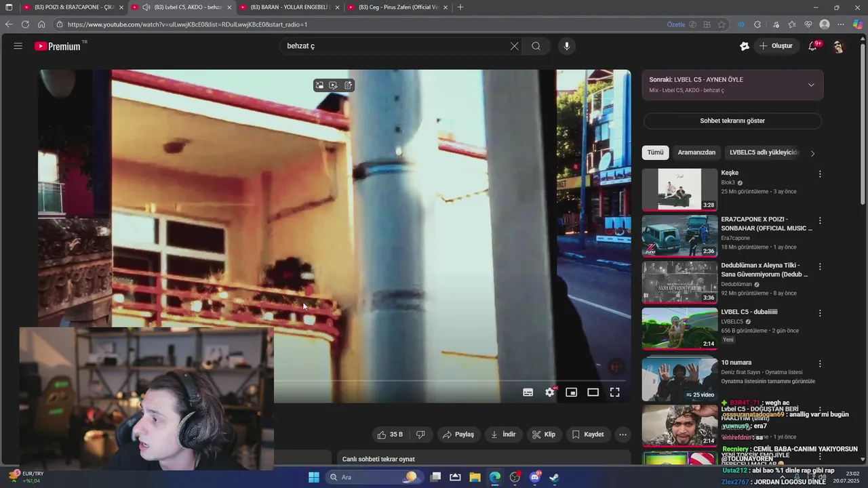Image resolution: width=868 pixels, height=488 pixels.
Task: Open the browser extensions puzzle icon
Action: pyautogui.click(x=757, y=24)
